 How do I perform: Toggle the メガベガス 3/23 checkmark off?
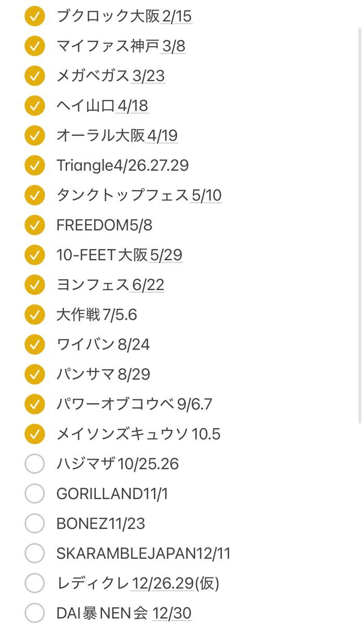34,76
